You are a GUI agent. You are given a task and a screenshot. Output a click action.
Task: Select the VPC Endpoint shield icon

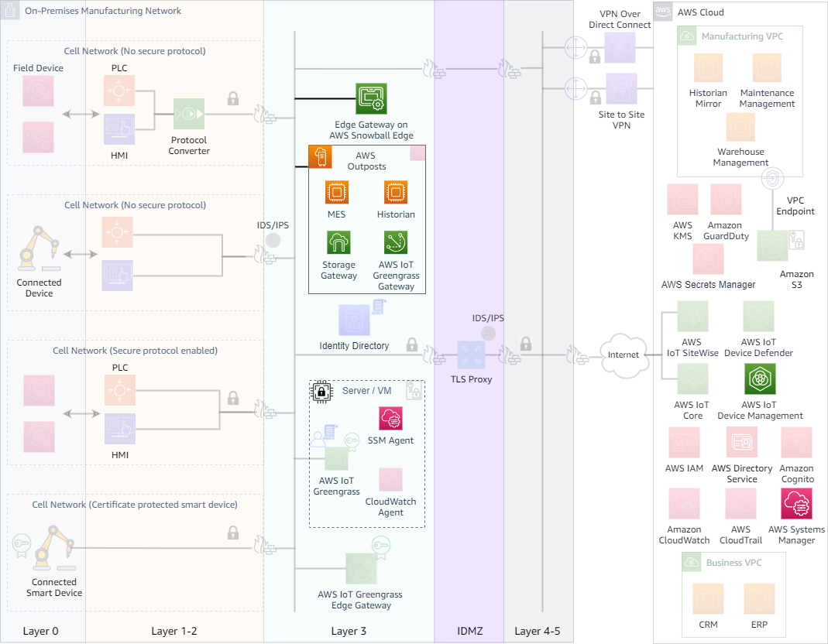tap(772, 179)
